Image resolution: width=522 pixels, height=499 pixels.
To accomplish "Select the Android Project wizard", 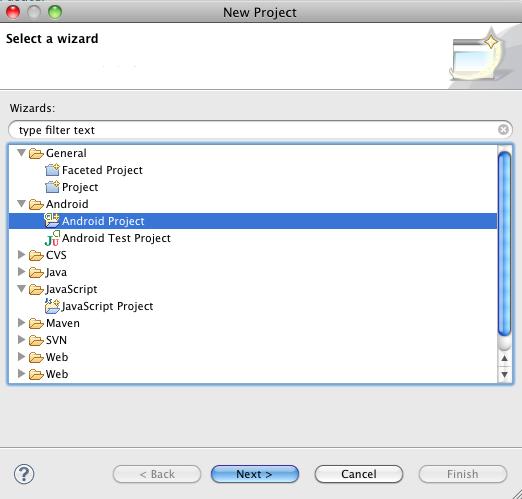I will 253,221.
